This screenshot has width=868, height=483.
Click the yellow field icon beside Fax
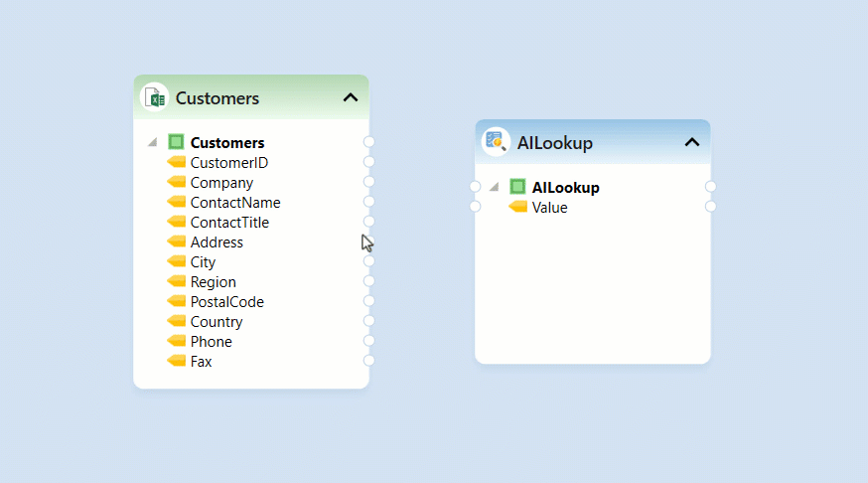coord(177,361)
